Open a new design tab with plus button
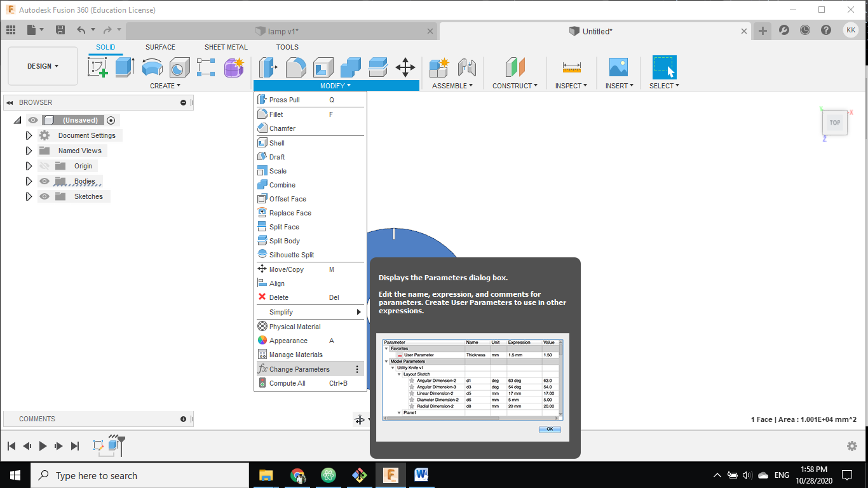The width and height of the screenshot is (868, 488). [763, 30]
